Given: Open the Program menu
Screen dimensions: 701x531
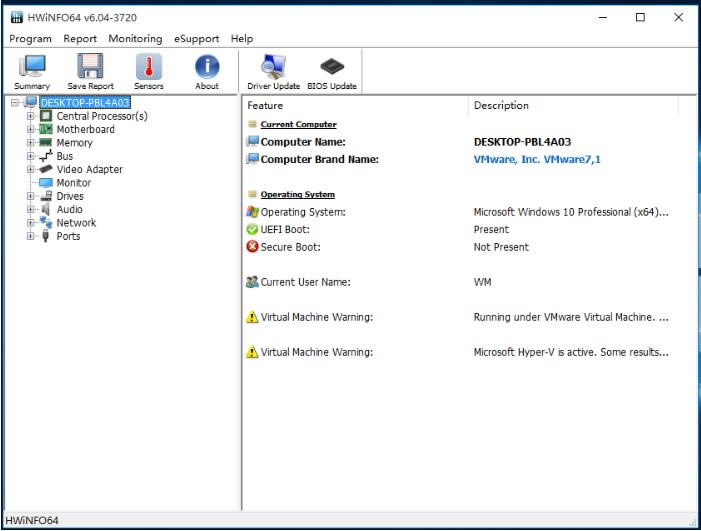Looking at the screenshot, I should pyautogui.click(x=30, y=39).
